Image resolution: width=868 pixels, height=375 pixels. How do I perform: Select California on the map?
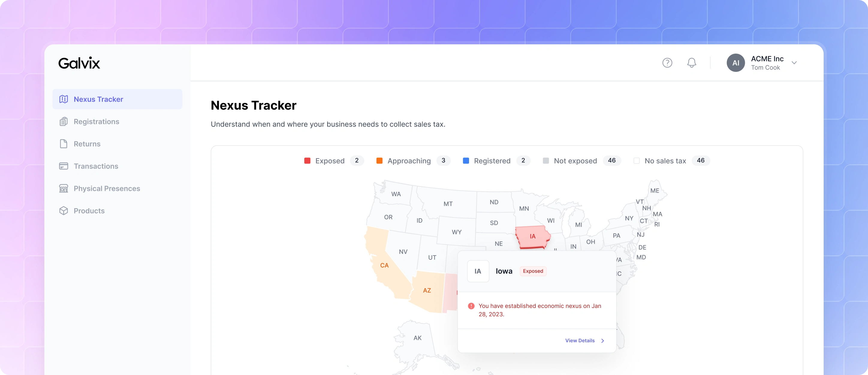click(x=384, y=265)
